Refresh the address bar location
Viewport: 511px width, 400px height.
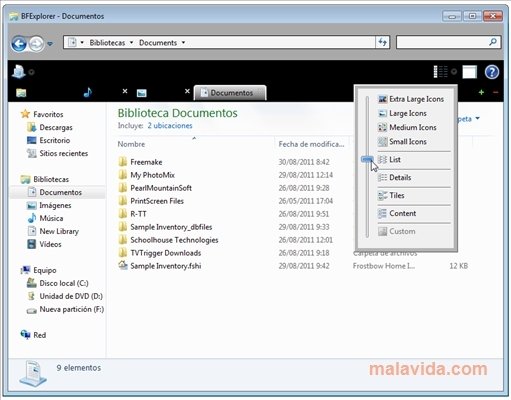[x=382, y=42]
